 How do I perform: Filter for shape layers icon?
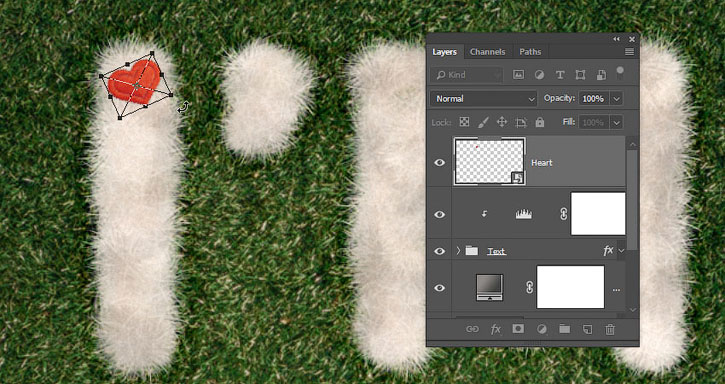coord(580,75)
